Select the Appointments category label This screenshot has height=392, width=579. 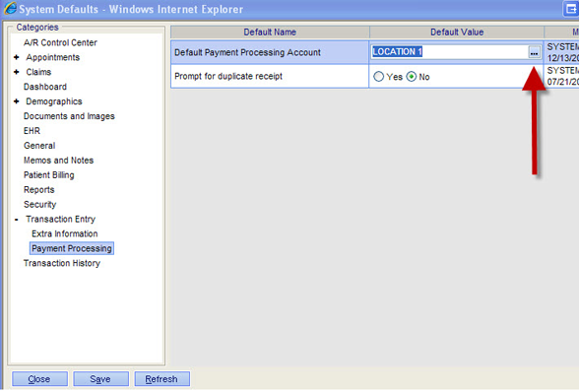coord(53,57)
